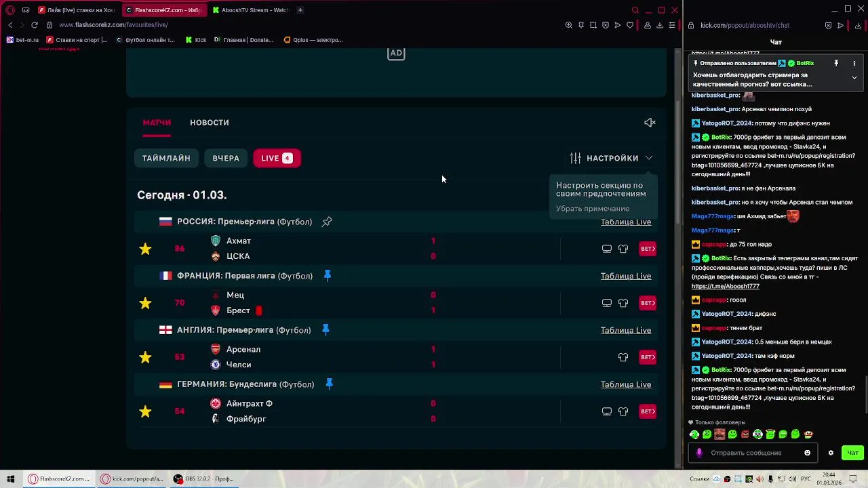Unpin the Франция Первая лига league
Viewport: 868px width, 488px height.
[x=328, y=276]
